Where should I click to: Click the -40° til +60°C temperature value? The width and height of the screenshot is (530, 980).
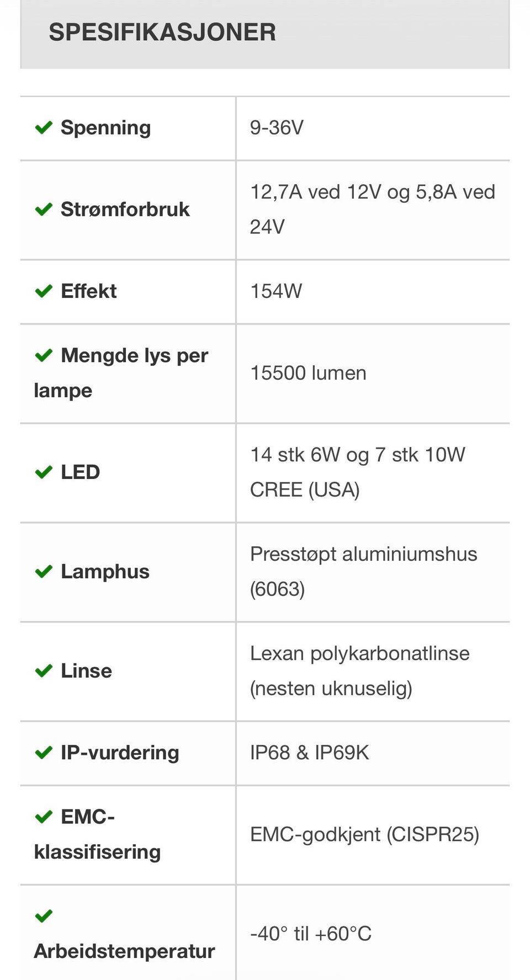[x=311, y=934]
